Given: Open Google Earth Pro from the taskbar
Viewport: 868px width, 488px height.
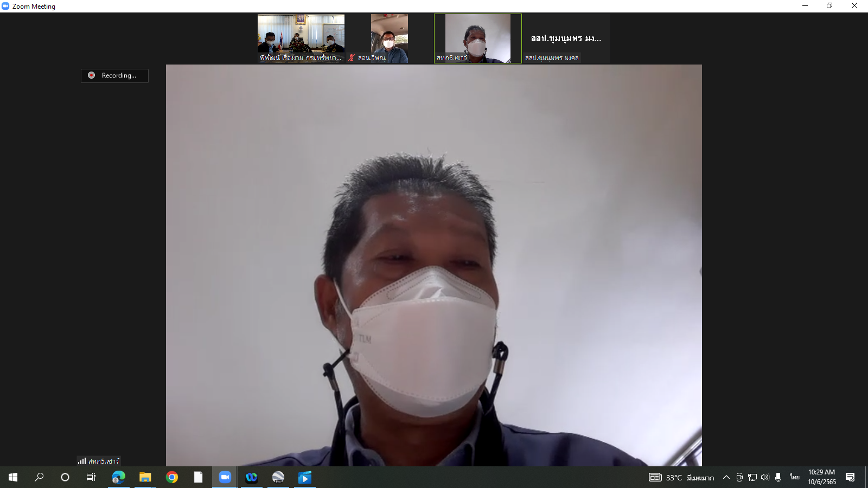Looking at the screenshot, I should tap(278, 477).
